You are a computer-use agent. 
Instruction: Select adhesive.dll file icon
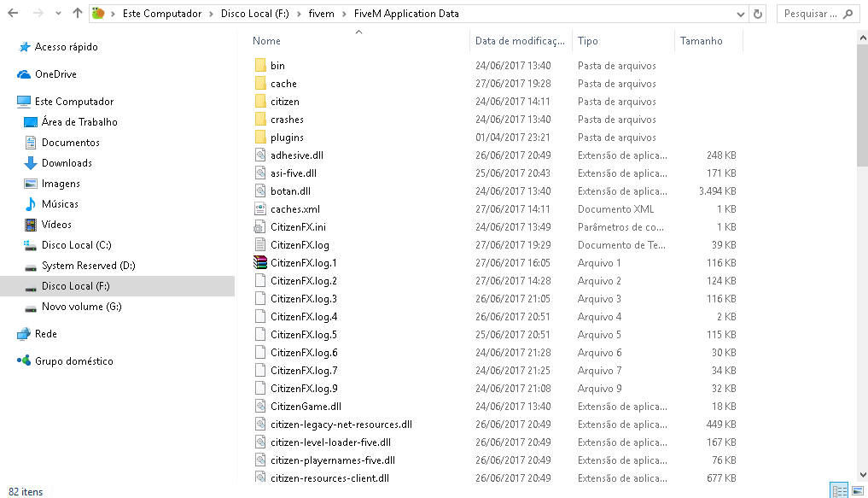pos(260,155)
